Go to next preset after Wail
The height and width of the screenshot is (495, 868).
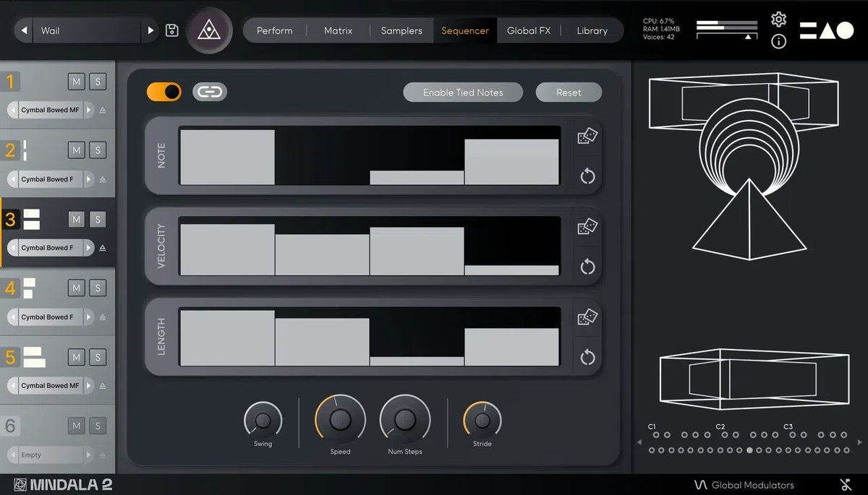point(150,30)
